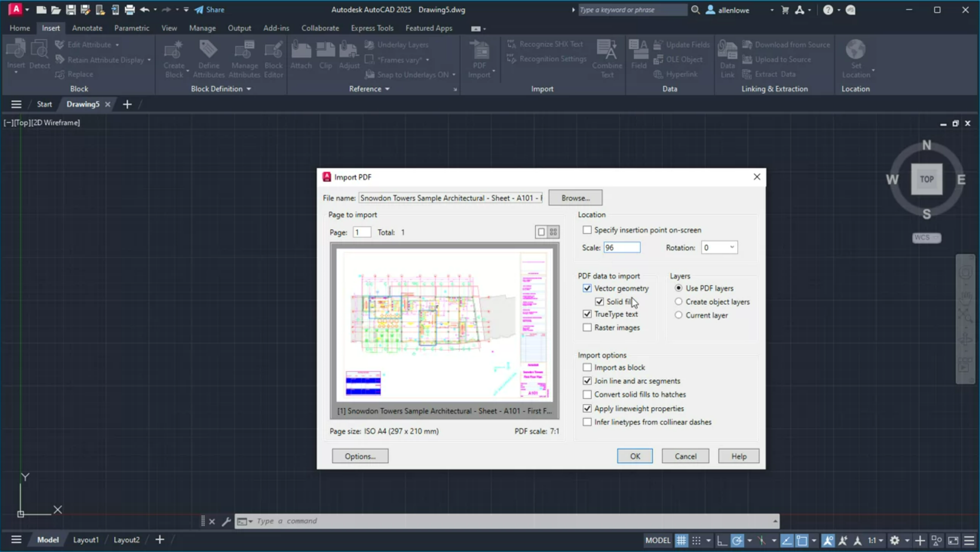Image resolution: width=980 pixels, height=552 pixels.
Task: Open the Rotation dropdown
Action: [x=732, y=247]
